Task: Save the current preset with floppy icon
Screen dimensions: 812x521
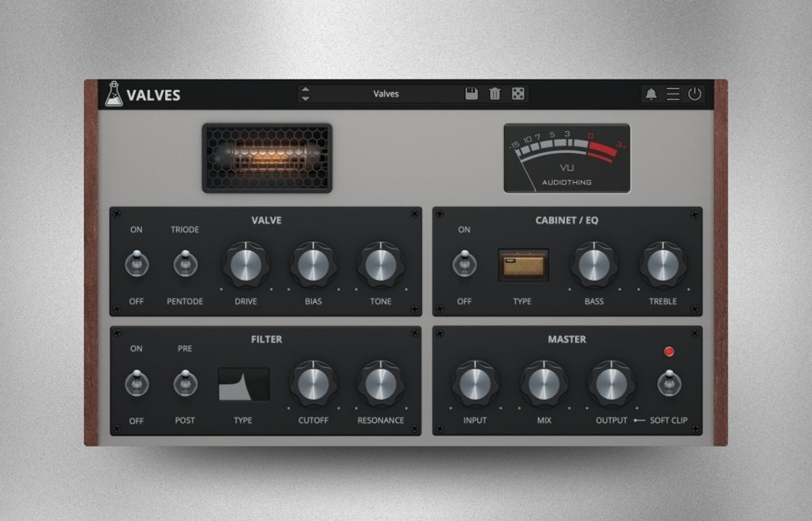Action: click(x=471, y=93)
